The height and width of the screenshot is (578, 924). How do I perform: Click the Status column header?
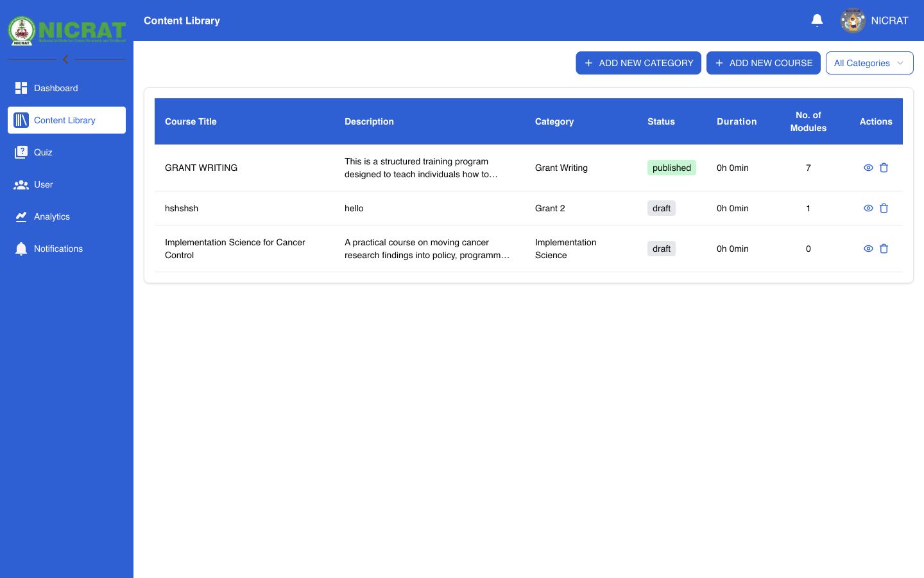tap(661, 121)
